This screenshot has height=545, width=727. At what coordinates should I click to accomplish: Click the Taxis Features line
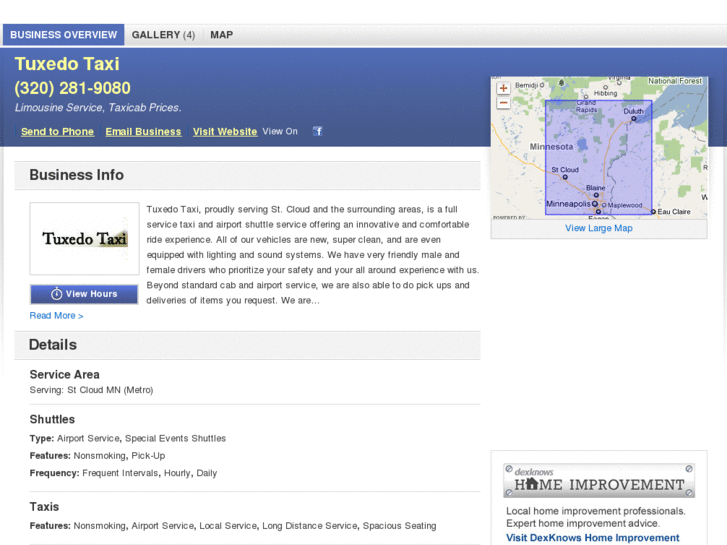pos(233,526)
